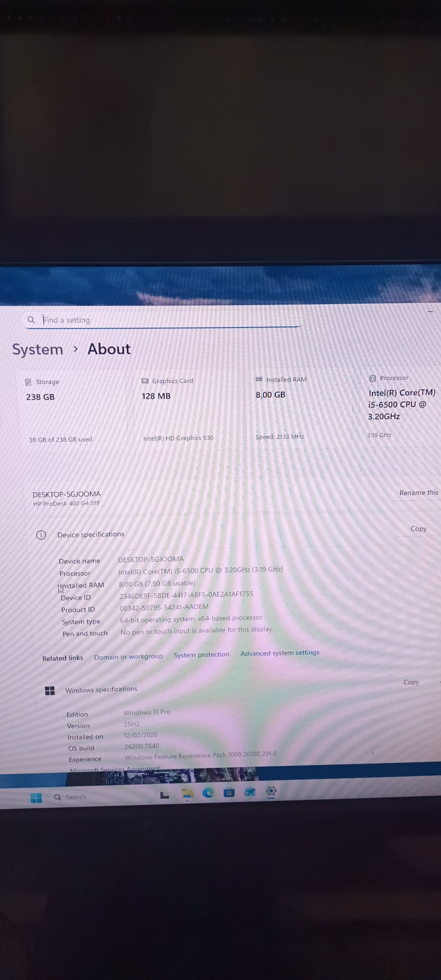Click the Device specifications info icon
This screenshot has width=441, height=980.
click(41, 535)
